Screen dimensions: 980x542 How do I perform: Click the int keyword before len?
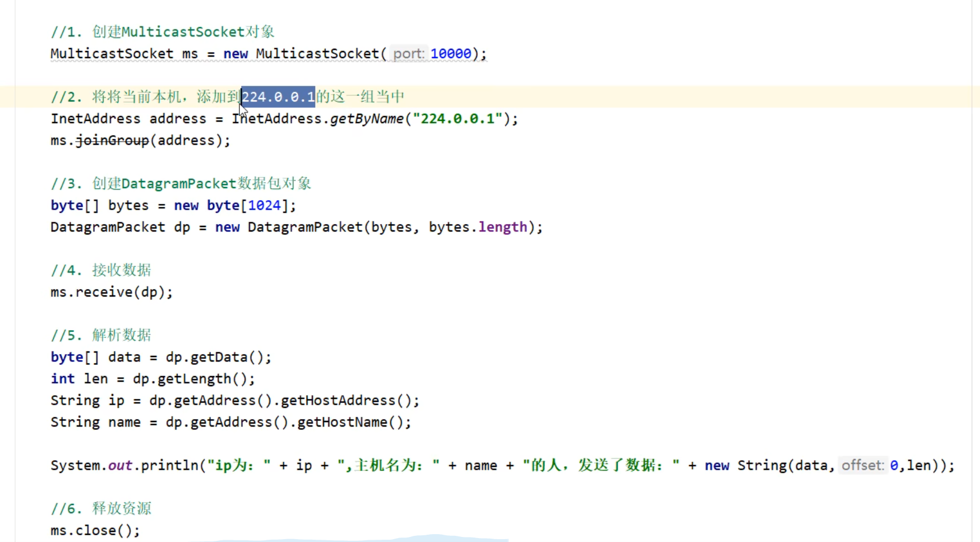point(62,379)
